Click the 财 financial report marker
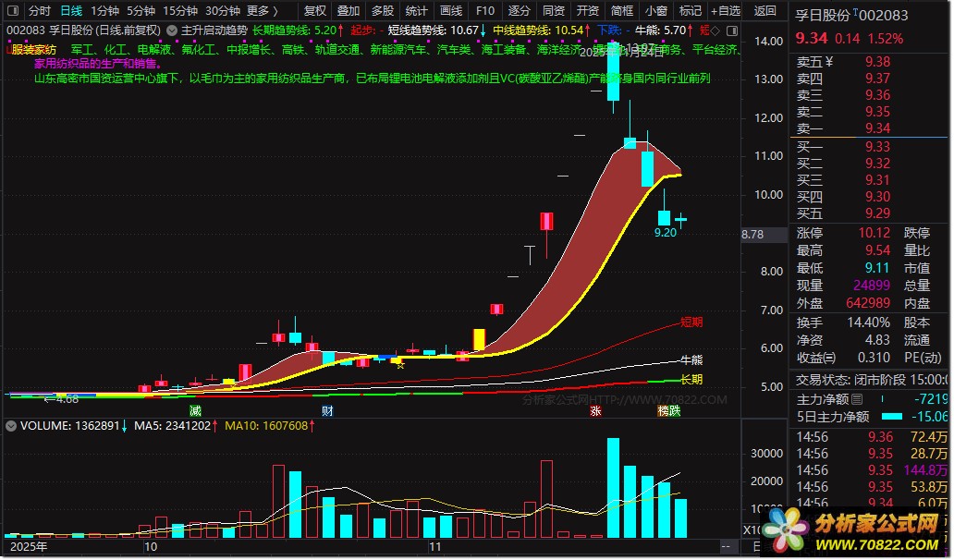Viewport: 954px width, 560px height. tap(327, 411)
